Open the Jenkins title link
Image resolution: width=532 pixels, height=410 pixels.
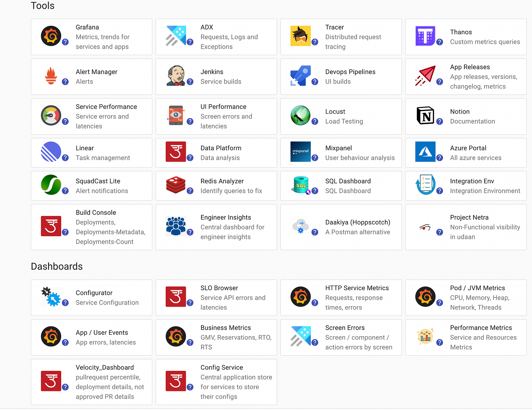[212, 72]
